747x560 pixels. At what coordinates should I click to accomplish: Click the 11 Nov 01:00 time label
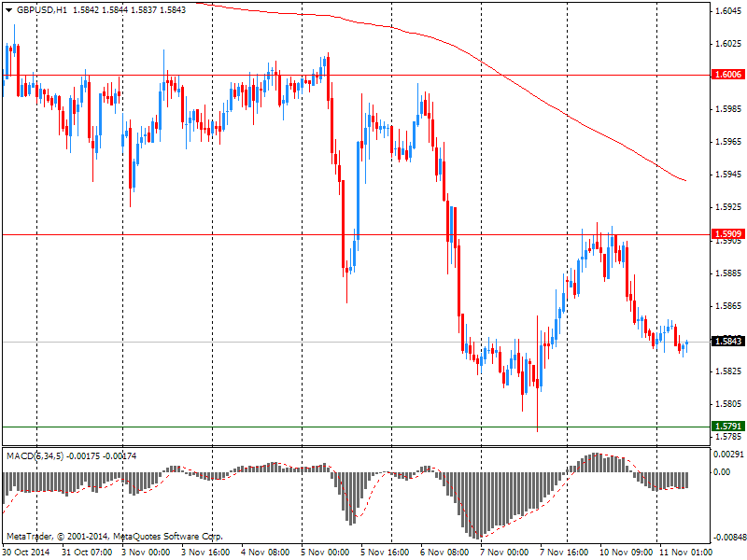[x=685, y=553]
